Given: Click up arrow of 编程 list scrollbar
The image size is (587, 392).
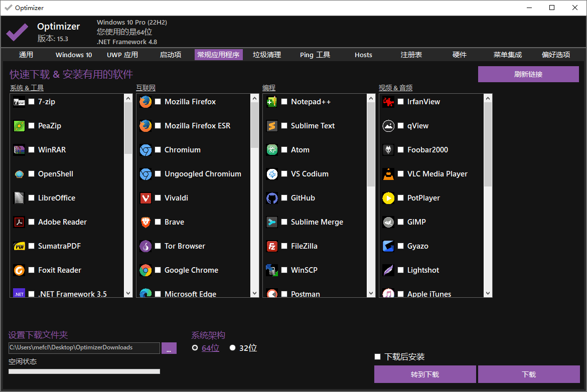Looking at the screenshot, I should click(x=371, y=98).
